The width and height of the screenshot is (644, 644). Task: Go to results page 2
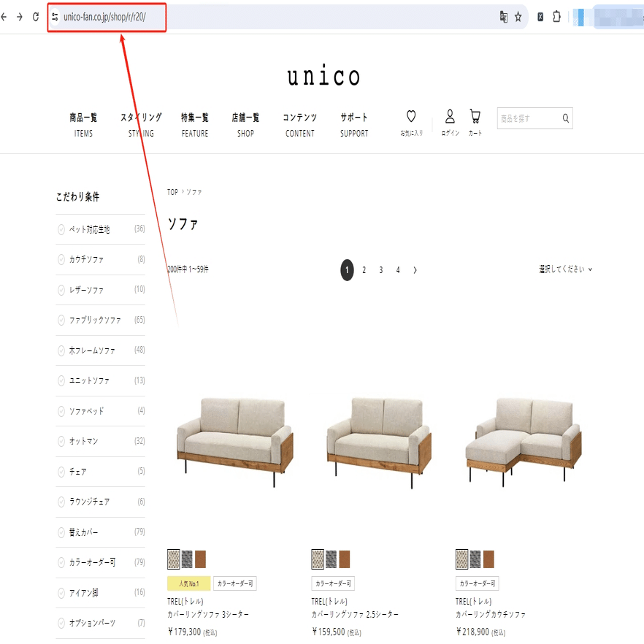tap(364, 270)
